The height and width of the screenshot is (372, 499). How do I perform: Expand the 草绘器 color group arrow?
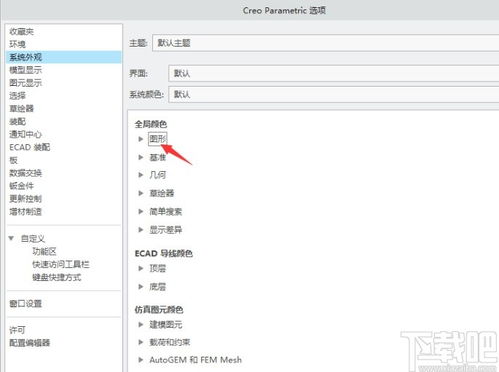tap(141, 193)
